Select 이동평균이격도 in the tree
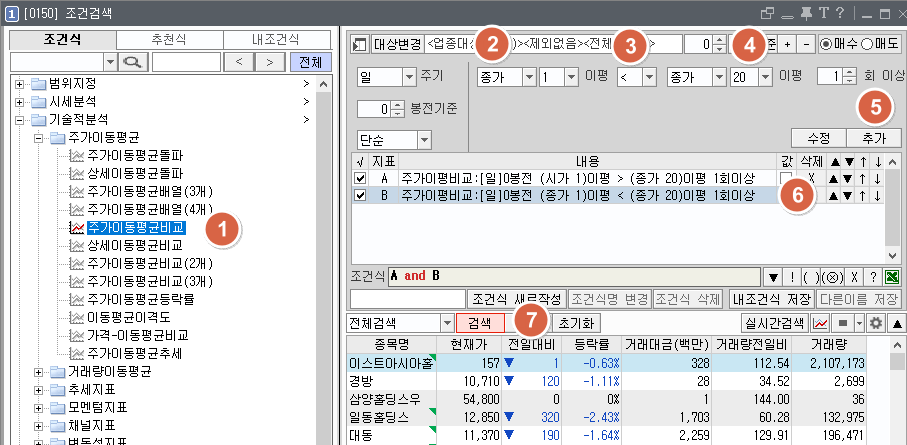Image resolution: width=907 pixels, height=445 pixels. click(x=129, y=317)
